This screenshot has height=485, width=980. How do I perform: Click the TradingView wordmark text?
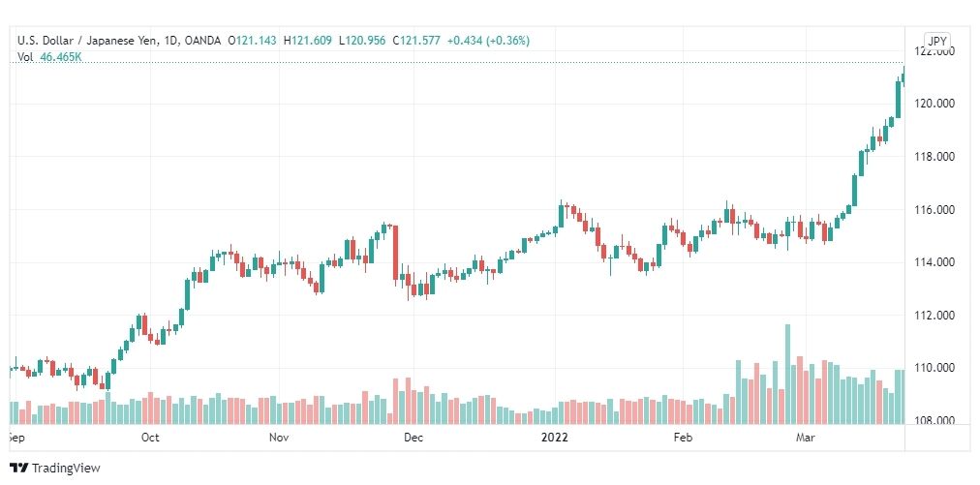[x=66, y=469]
